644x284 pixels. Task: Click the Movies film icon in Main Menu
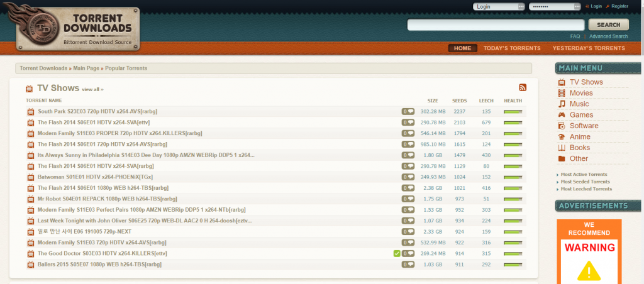(562, 93)
